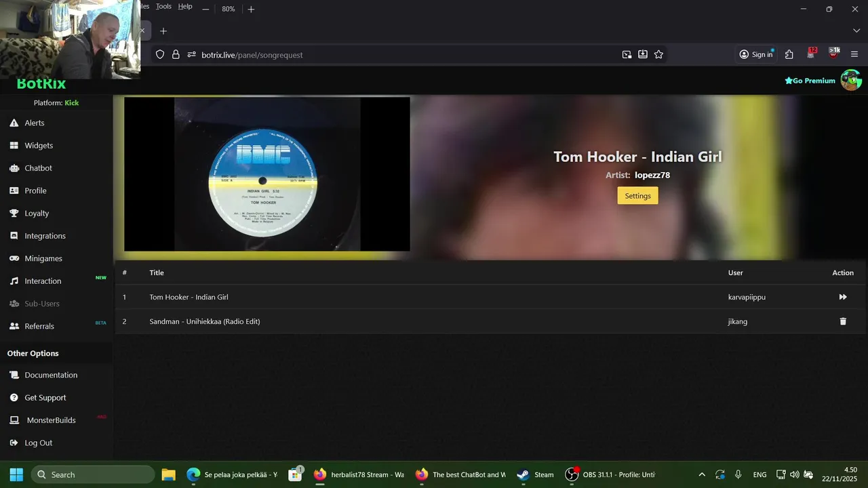
Task: Click the Get Support question mark icon
Action: tap(14, 398)
